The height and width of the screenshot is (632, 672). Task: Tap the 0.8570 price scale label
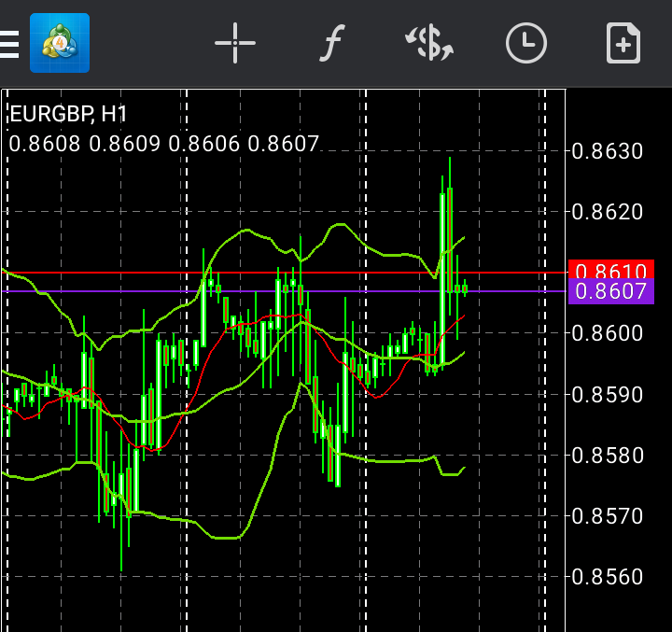(x=608, y=515)
